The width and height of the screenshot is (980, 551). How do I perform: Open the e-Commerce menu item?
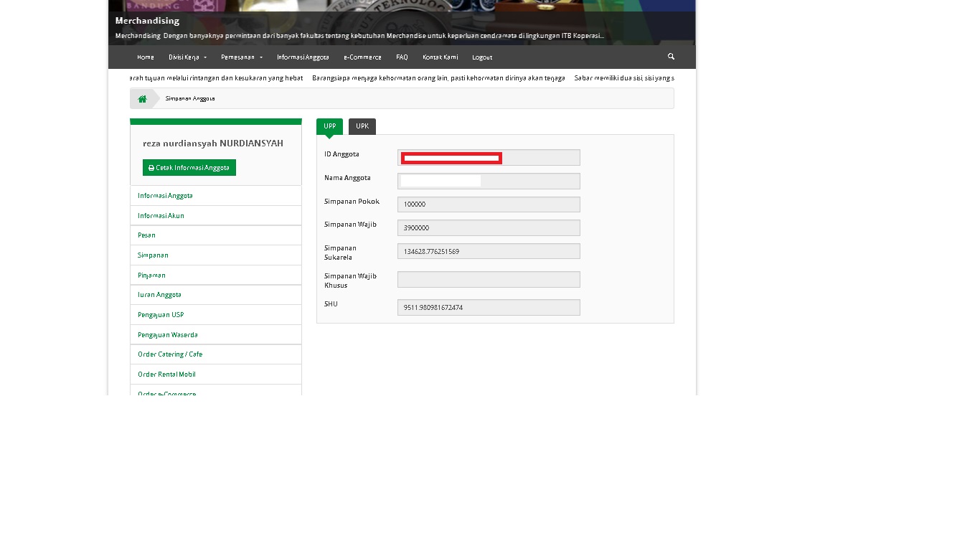pos(362,57)
